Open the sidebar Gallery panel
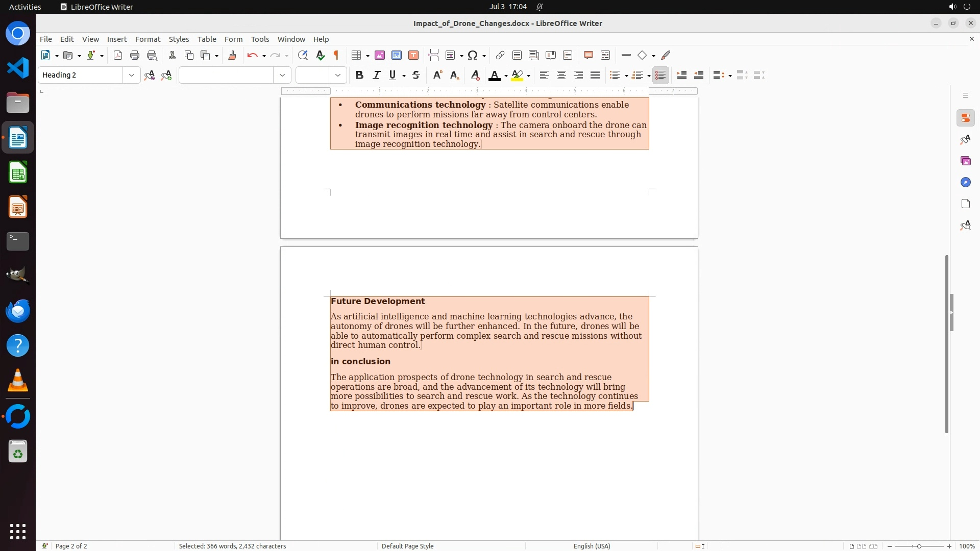 point(965,161)
